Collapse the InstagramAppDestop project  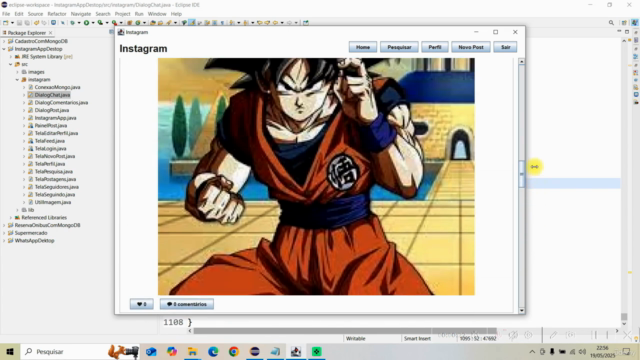click(4, 49)
